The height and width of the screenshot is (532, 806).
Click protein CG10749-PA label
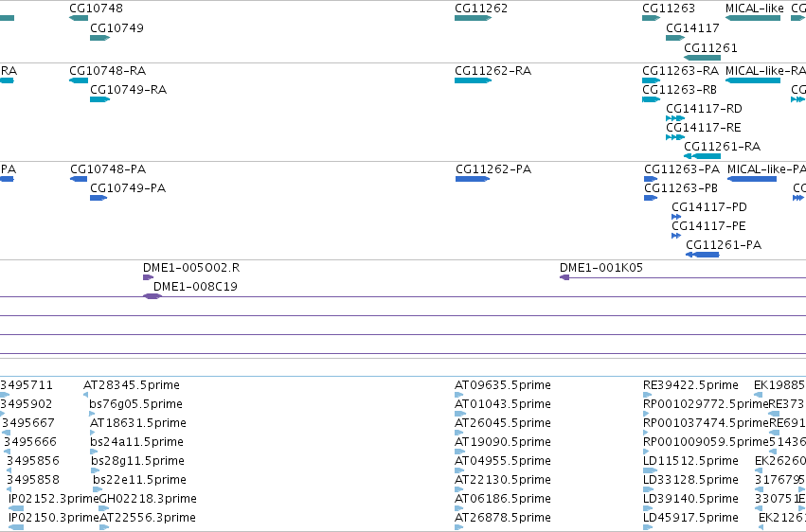click(128, 188)
